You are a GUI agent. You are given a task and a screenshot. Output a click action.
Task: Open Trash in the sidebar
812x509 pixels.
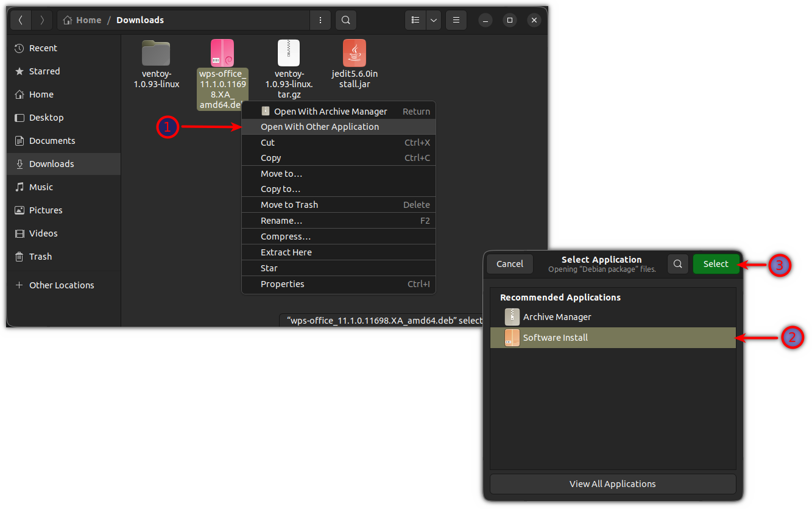(40, 257)
